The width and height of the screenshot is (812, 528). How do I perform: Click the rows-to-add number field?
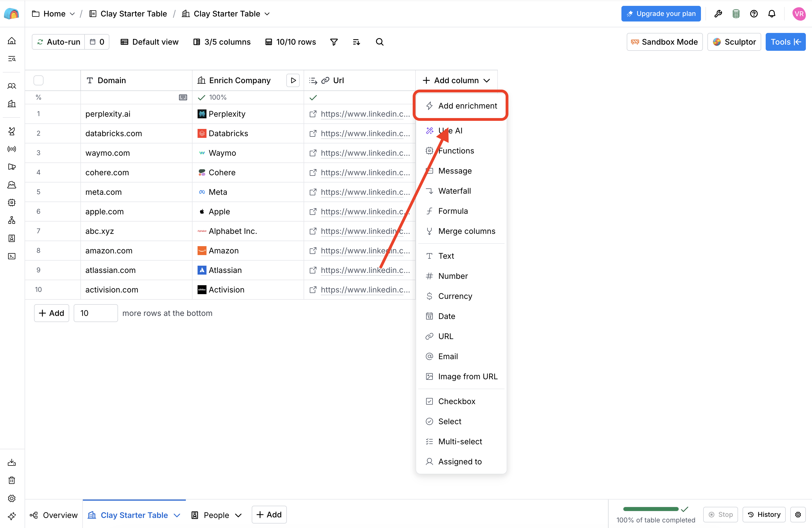95,313
